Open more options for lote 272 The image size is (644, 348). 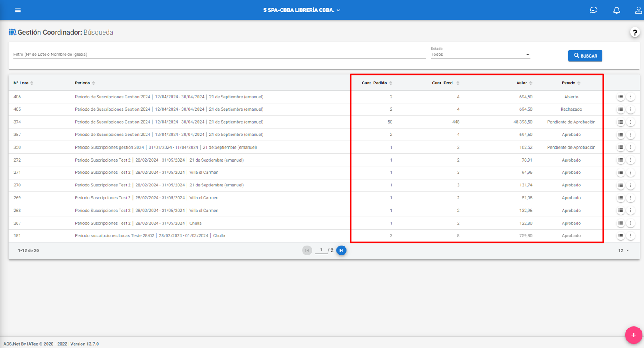pos(631,160)
